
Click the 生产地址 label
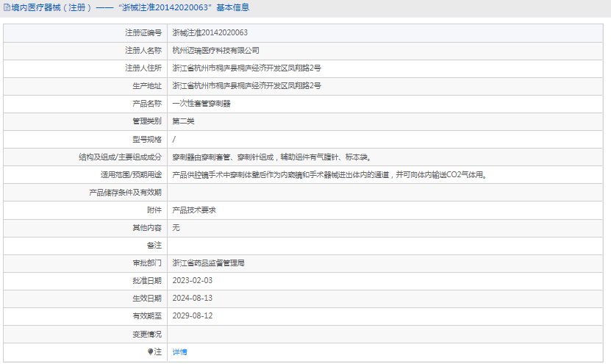(147, 86)
